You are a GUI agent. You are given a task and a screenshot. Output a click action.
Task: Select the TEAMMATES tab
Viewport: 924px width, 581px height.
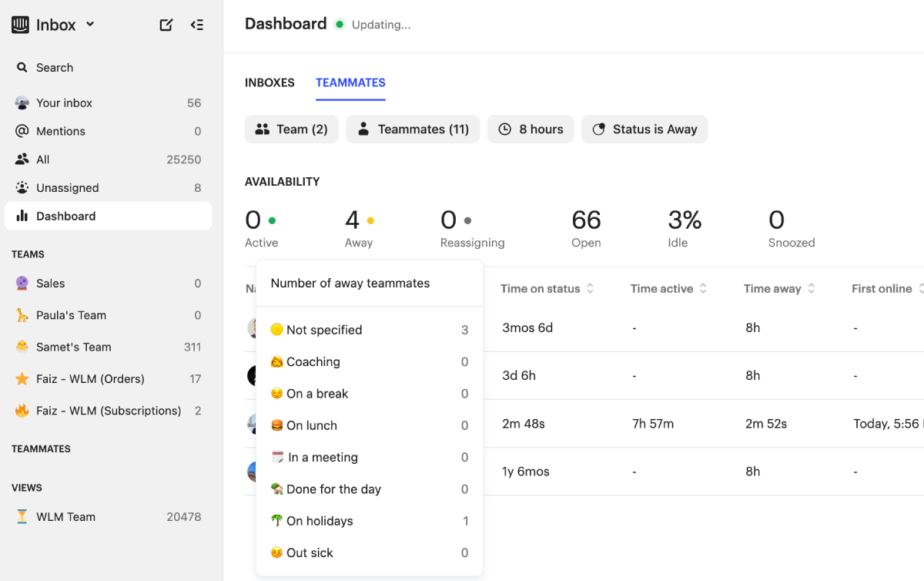coord(350,82)
